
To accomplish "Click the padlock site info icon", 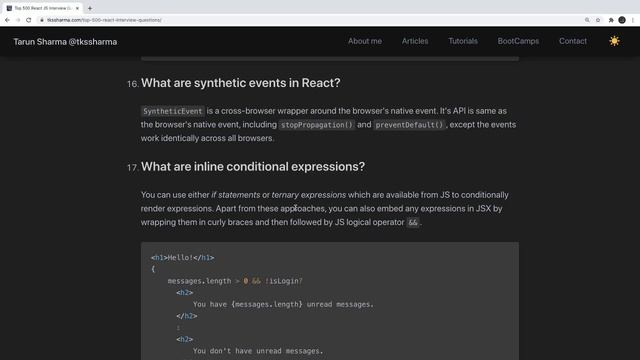I will pyautogui.click(x=42, y=20).
